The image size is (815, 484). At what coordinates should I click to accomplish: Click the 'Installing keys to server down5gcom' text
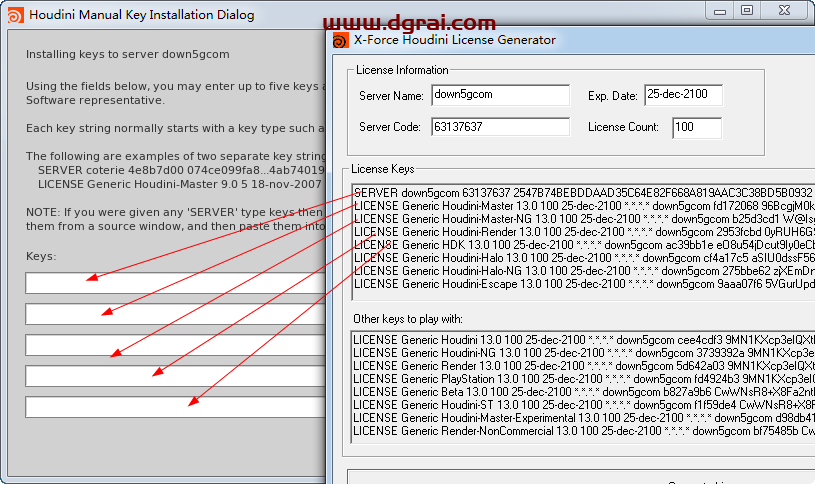pos(127,55)
